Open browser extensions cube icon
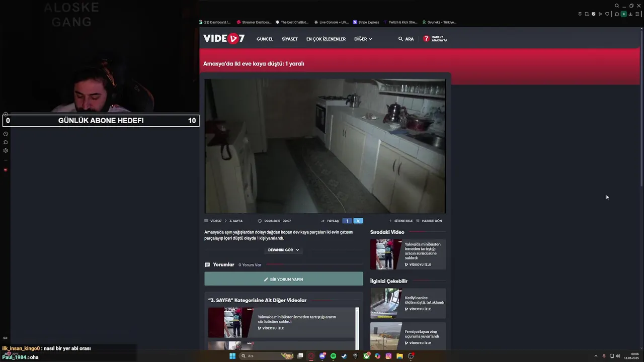Screen dimensions: 644x362 [617, 14]
